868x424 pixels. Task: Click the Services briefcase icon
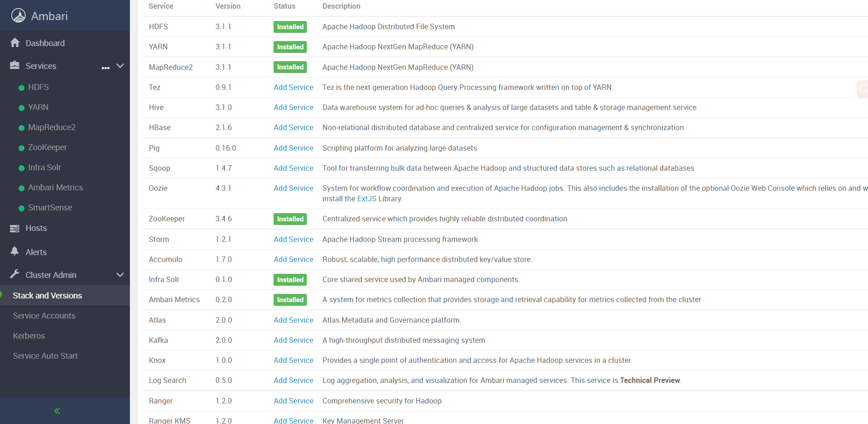[15, 65]
